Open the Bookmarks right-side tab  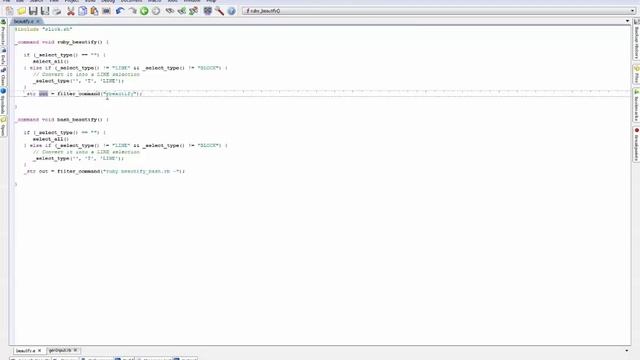(x=636, y=106)
